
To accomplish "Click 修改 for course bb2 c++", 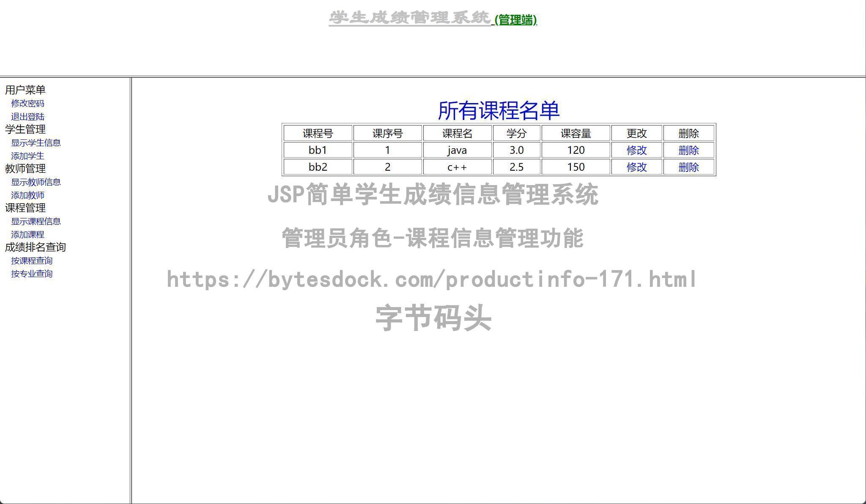I will coord(636,167).
